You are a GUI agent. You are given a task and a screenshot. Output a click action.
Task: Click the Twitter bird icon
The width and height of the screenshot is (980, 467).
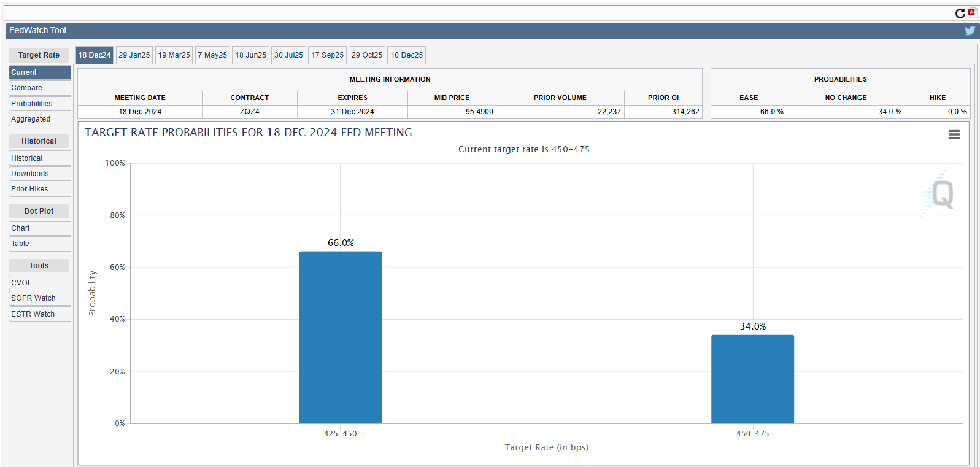[970, 30]
